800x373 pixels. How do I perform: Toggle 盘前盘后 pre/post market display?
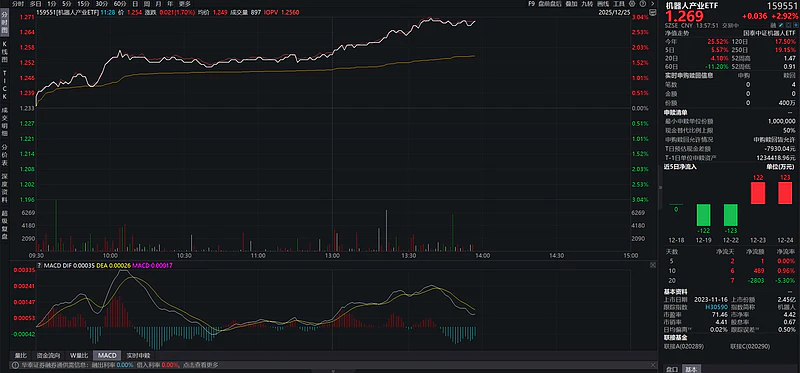click(549, 4)
